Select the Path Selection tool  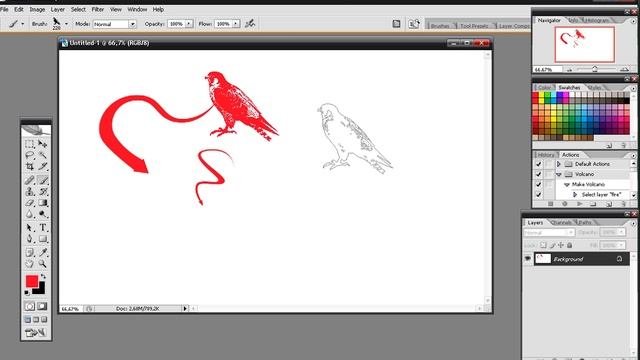point(29,228)
